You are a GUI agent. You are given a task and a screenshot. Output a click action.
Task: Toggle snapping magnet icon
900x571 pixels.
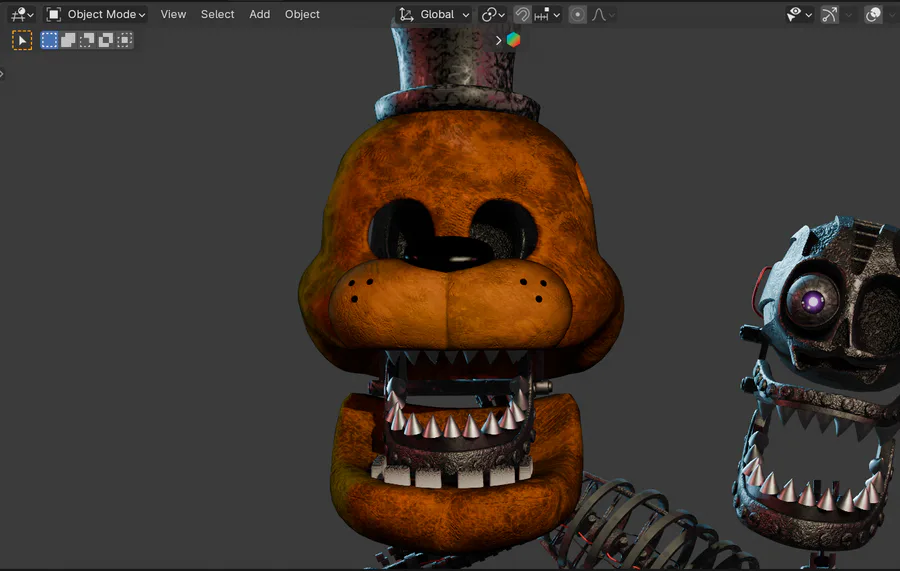point(522,14)
